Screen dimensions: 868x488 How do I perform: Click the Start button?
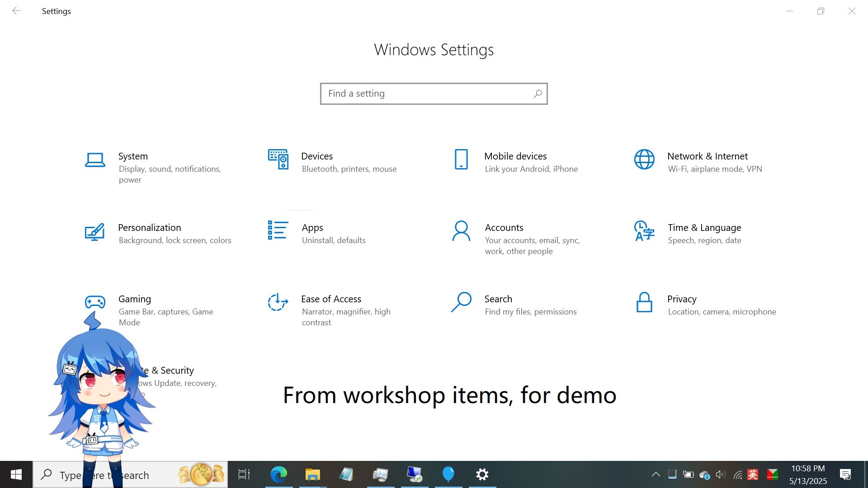point(16,475)
